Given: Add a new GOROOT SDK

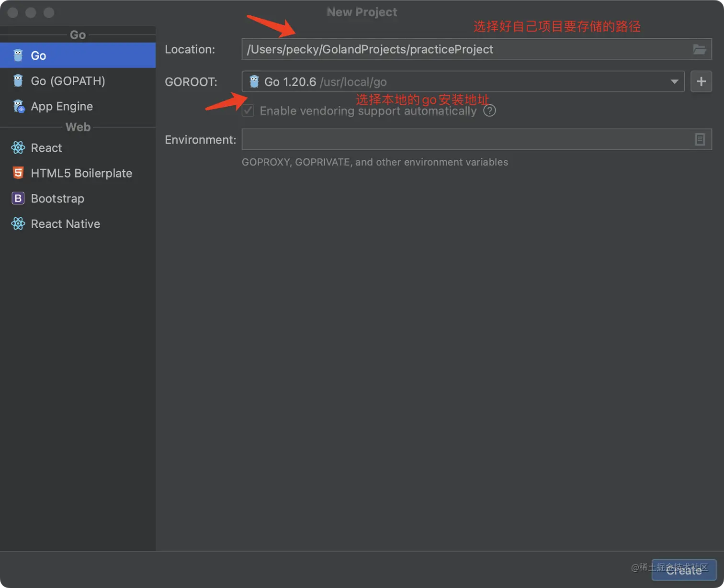Looking at the screenshot, I should click(701, 82).
